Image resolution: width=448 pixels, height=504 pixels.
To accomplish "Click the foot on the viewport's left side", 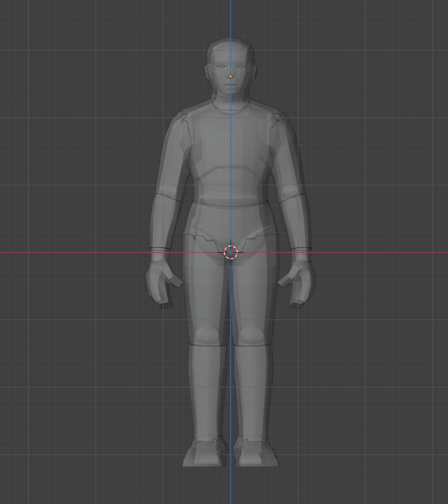I will pyautogui.click(x=205, y=451).
